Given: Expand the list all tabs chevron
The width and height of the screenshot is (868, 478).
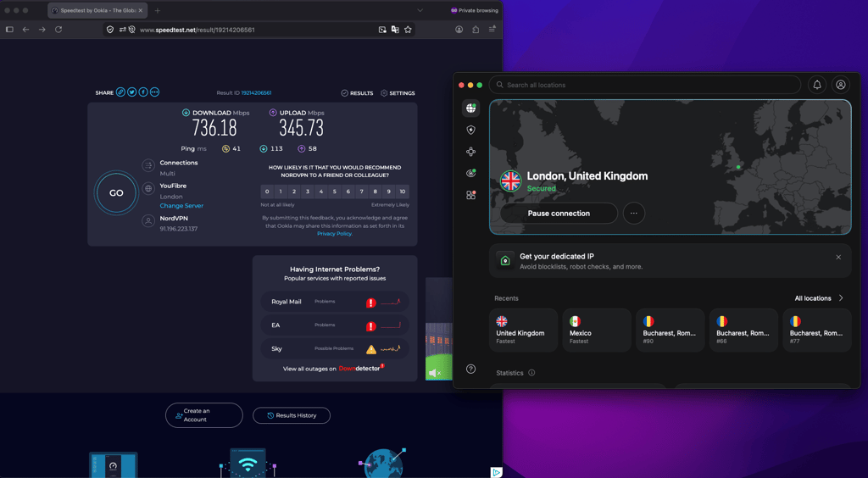Looking at the screenshot, I should click(420, 10).
